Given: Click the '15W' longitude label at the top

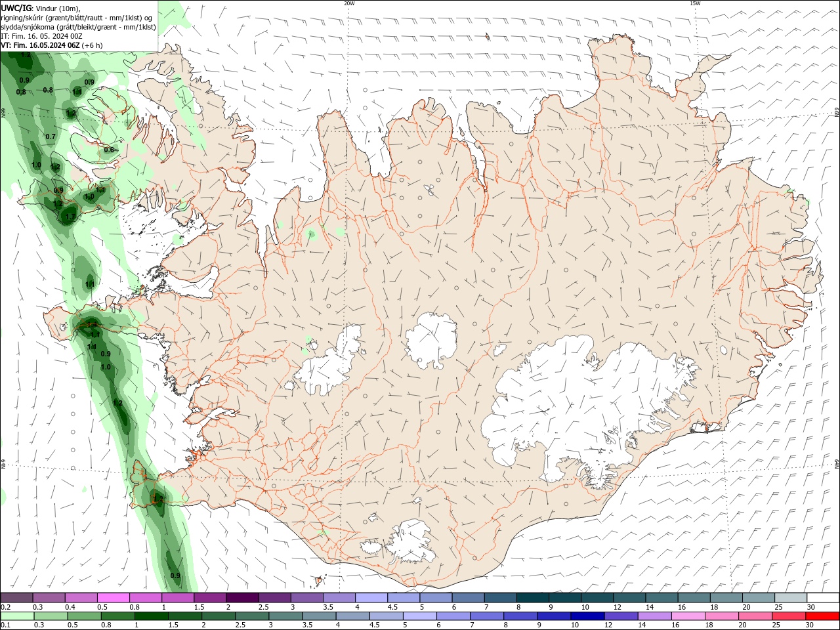Looking at the screenshot, I should click(x=695, y=3).
